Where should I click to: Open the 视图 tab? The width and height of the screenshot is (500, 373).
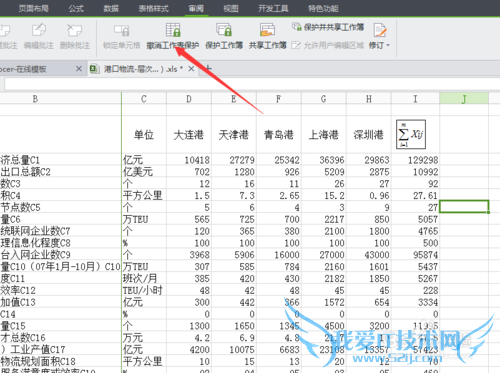point(231,8)
